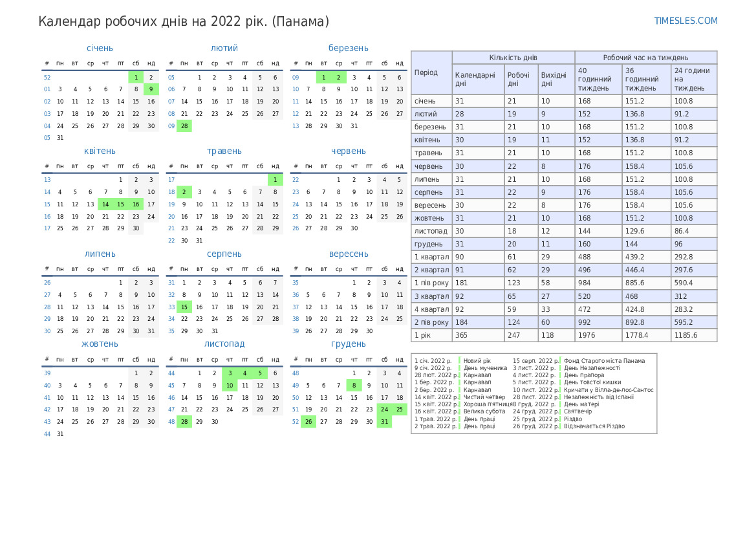Click the 'квітень' heading above its month calendar
Screen dimensions: 756x535
pyautogui.click(x=100, y=151)
